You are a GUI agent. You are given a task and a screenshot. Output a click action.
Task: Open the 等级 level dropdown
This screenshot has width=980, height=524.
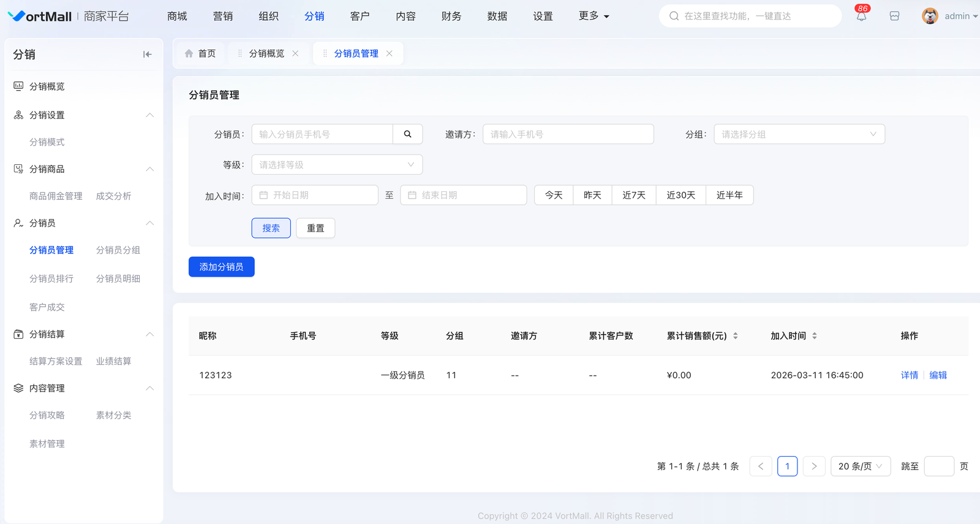[337, 165]
